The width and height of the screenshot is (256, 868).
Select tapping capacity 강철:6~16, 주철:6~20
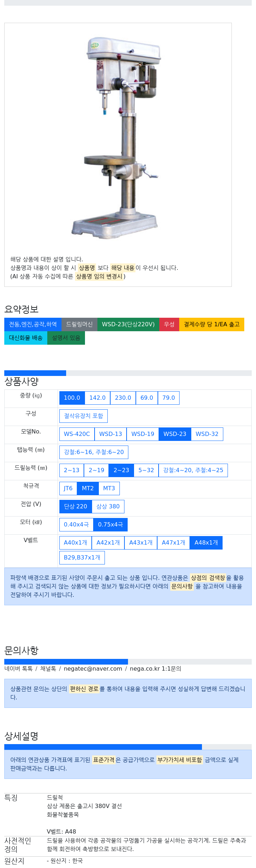pos(94,452)
